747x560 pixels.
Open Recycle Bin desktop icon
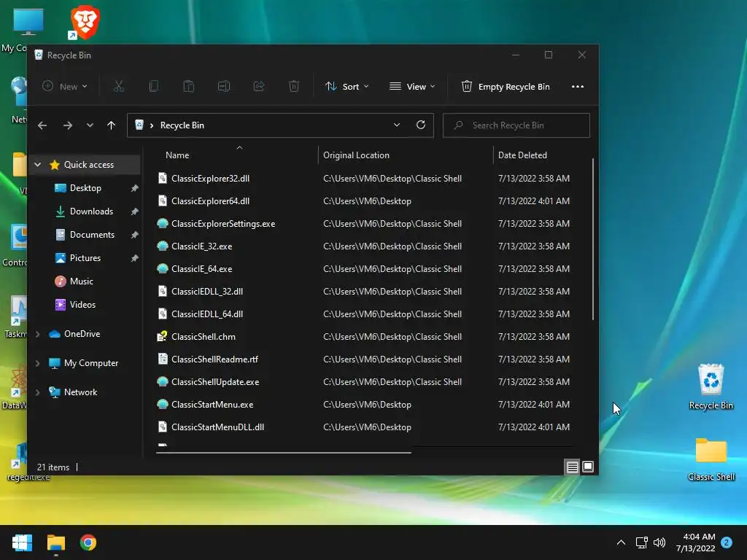tap(711, 386)
